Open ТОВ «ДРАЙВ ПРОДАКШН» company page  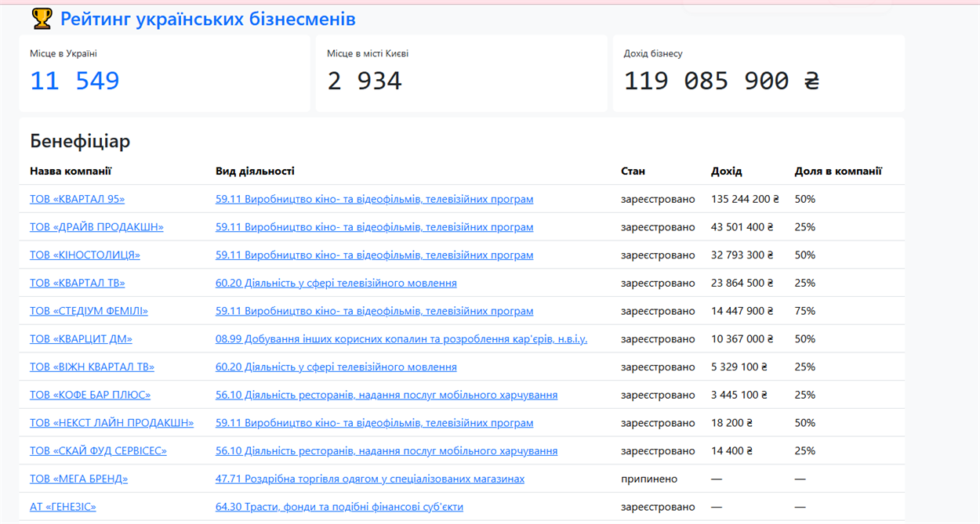pyautogui.click(x=96, y=227)
